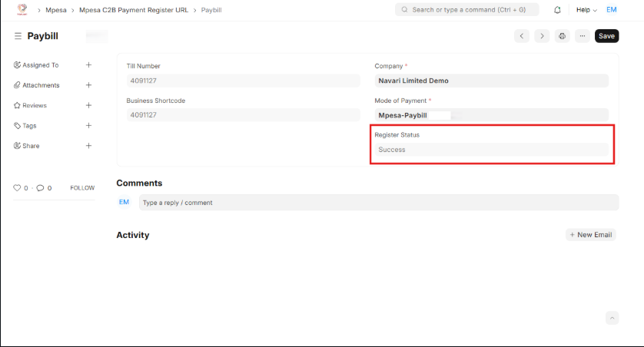Share document with plus icon
The height and width of the screenshot is (347, 644).
(x=88, y=146)
